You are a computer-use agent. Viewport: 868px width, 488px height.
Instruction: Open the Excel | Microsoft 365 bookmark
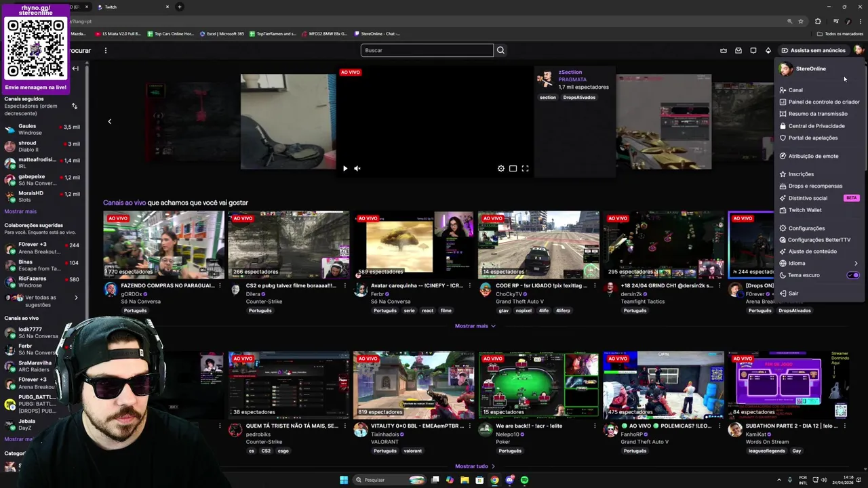pyautogui.click(x=222, y=34)
